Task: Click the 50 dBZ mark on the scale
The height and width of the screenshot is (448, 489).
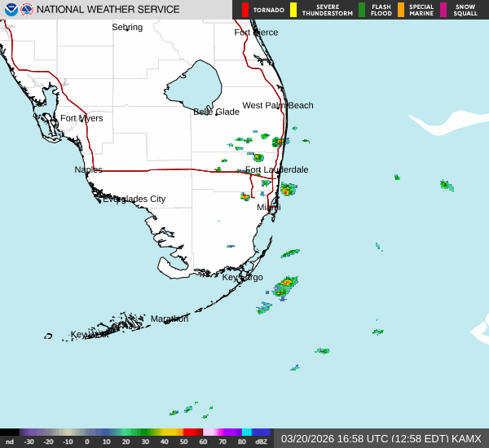Action: click(183, 441)
